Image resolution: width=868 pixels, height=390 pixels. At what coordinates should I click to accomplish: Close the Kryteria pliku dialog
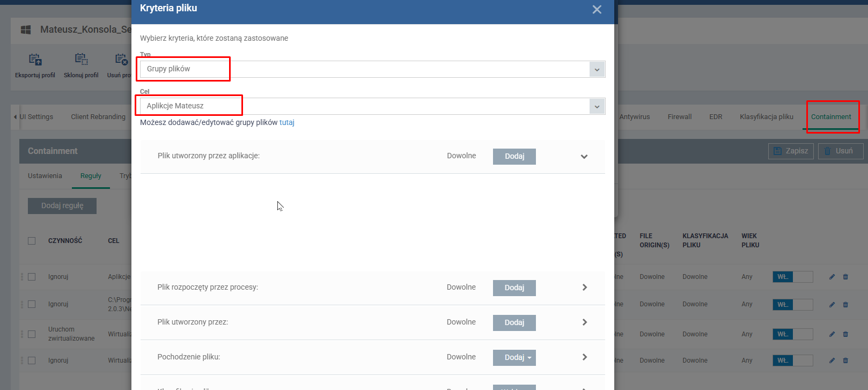597,10
